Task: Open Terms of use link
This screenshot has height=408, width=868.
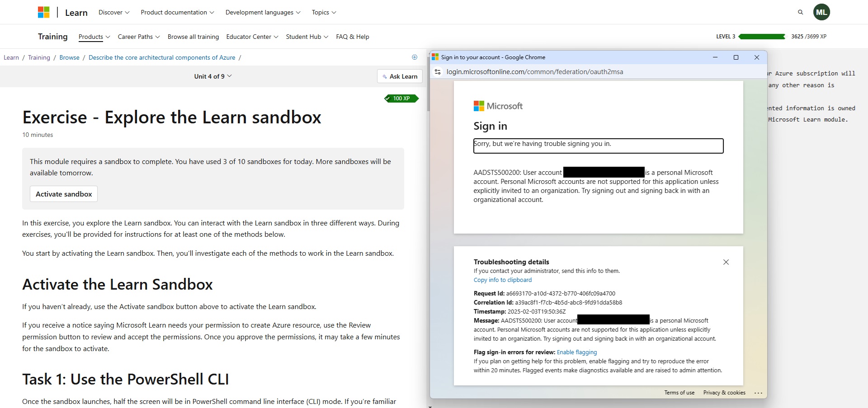Action: pyautogui.click(x=679, y=393)
